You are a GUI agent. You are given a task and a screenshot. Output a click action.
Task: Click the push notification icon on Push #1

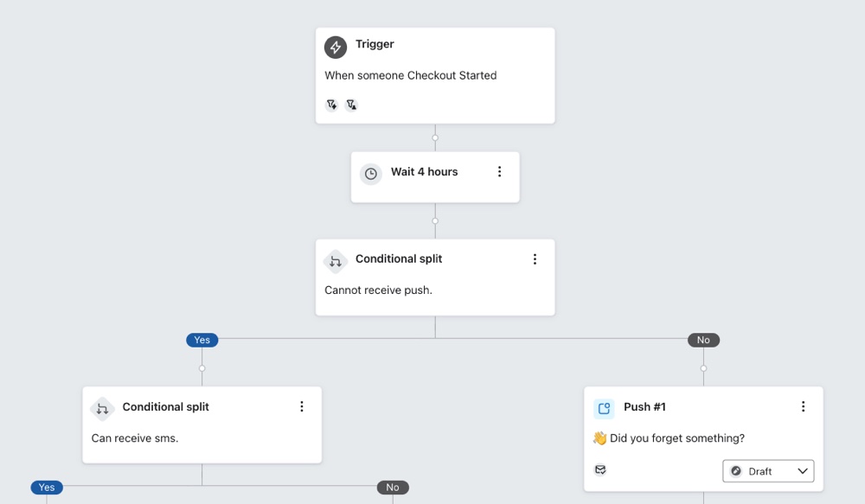[603, 406]
